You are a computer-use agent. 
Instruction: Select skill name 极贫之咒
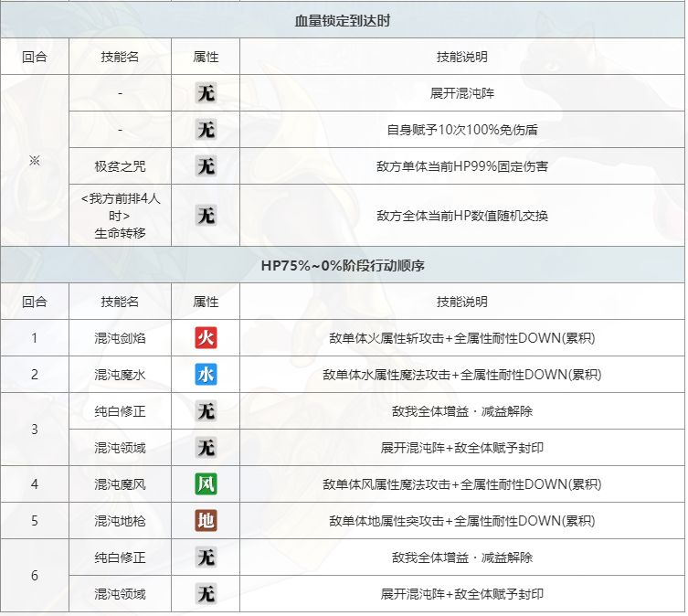(x=120, y=166)
